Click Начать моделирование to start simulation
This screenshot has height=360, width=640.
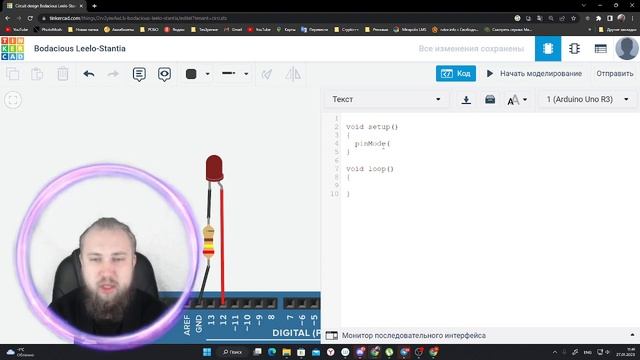(x=534, y=73)
